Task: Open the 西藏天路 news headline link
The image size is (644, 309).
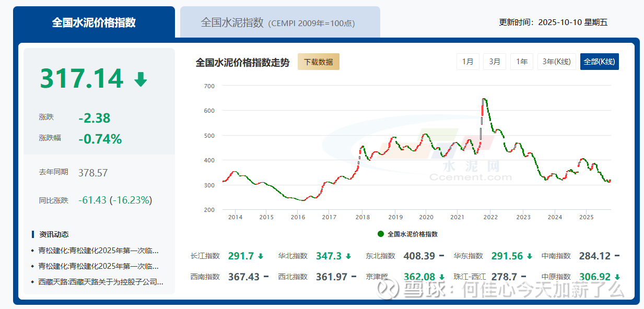Action: tap(101, 282)
